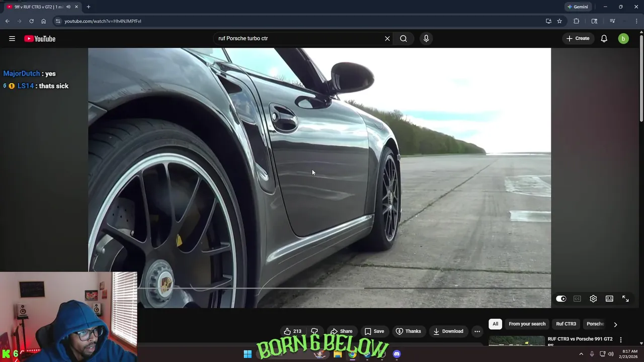
Task: Like the video with 213 likes
Action: pyautogui.click(x=293, y=331)
